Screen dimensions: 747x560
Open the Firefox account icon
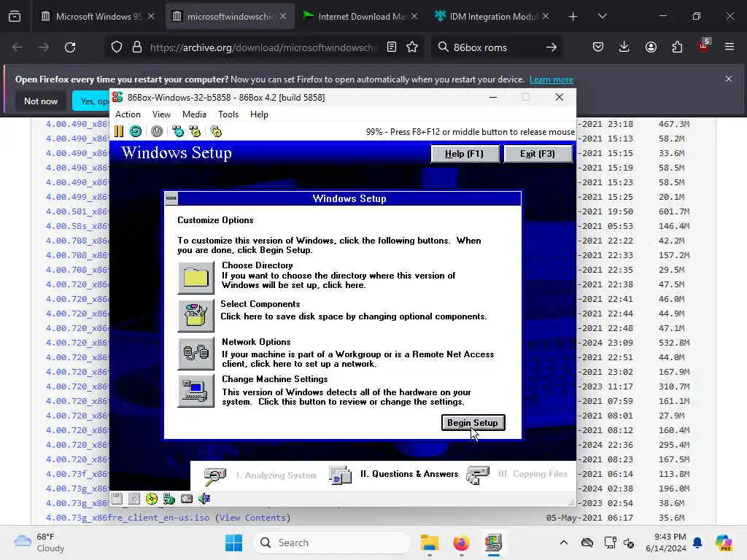651,47
